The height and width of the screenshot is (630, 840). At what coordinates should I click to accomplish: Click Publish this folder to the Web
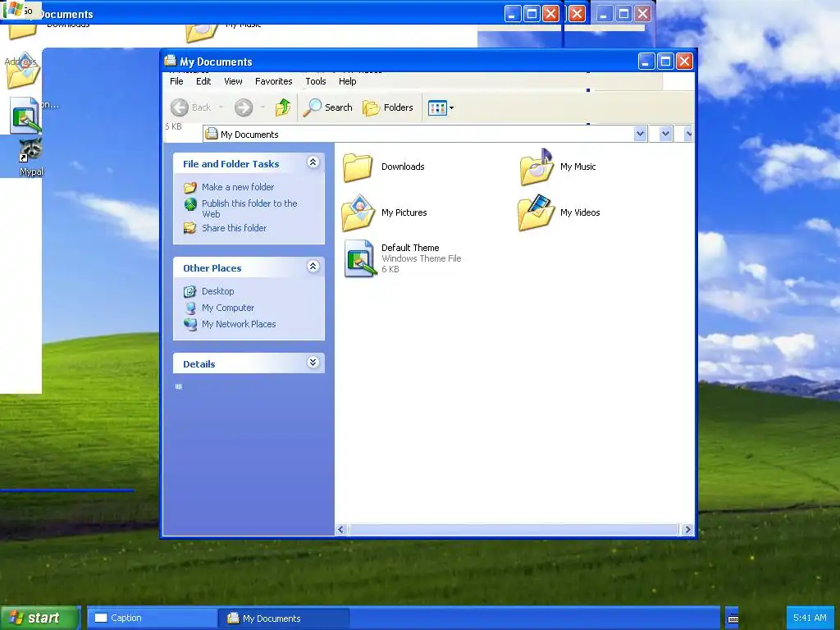pyautogui.click(x=249, y=208)
